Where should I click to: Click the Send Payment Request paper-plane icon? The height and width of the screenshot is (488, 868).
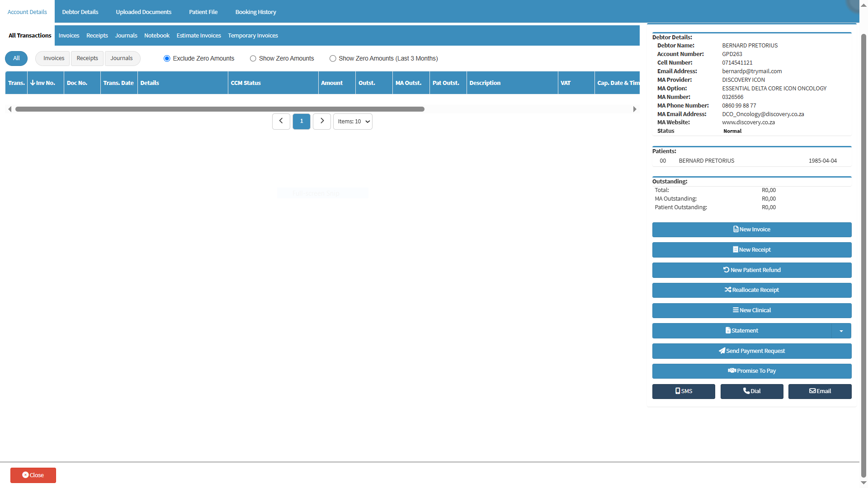pyautogui.click(x=722, y=351)
